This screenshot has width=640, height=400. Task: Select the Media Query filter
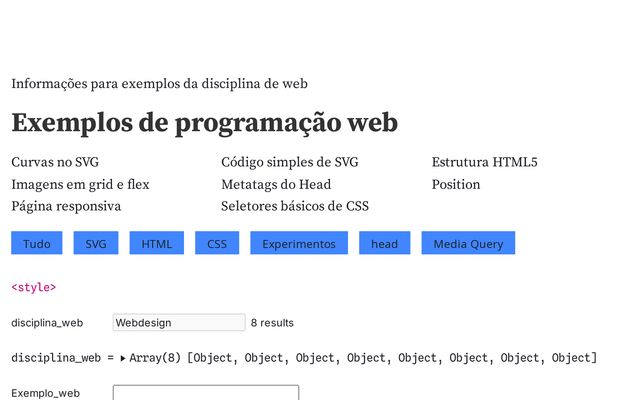click(x=468, y=243)
